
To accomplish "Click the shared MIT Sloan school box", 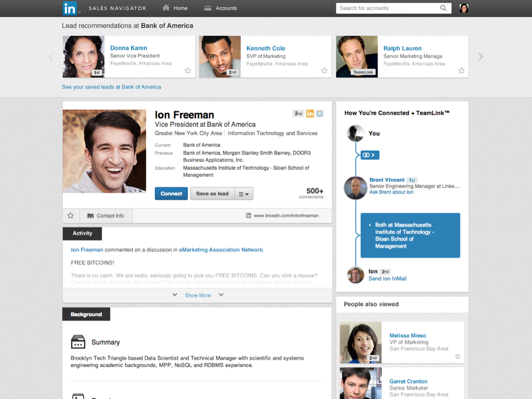I will [x=410, y=235].
